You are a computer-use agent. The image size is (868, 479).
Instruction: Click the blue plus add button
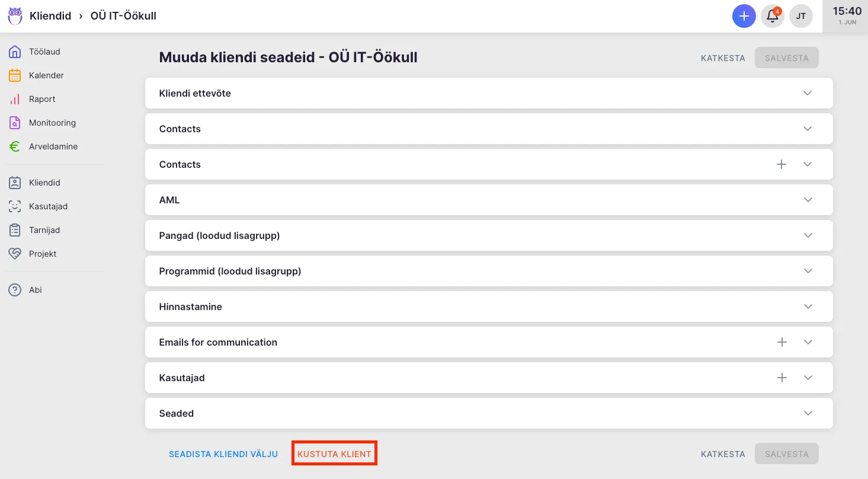(x=744, y=16)
